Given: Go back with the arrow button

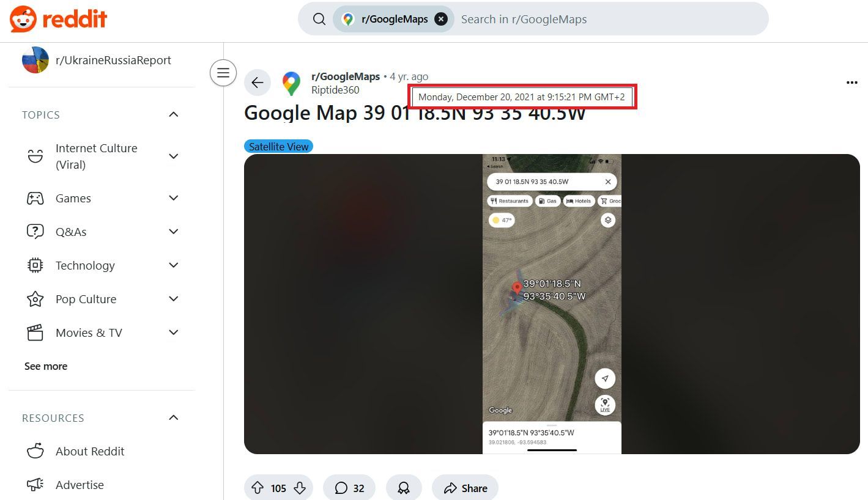Looking at the screenshot, I should pyautogui.click(x=258, y=83).
